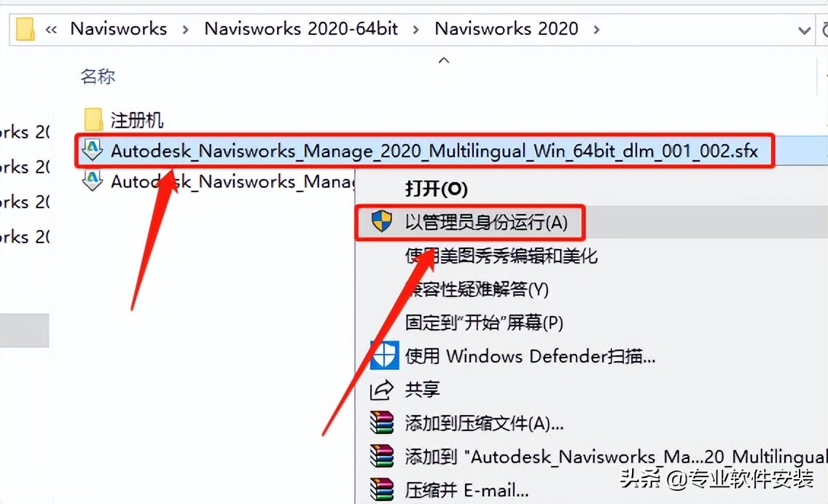Choose 打开(O) from the context menu

[x=436, y=189]
